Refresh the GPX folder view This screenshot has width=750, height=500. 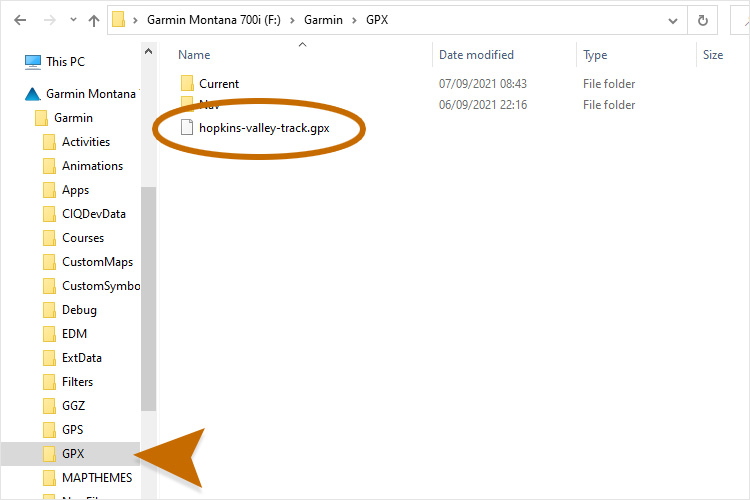pyautogui.click(x=702, y=20)
